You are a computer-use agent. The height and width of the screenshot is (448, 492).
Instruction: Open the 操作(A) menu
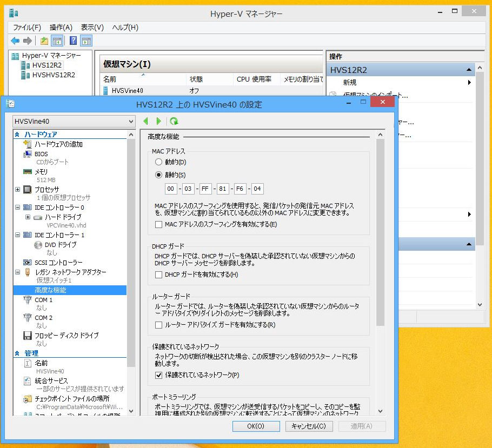tap(61, 27)
